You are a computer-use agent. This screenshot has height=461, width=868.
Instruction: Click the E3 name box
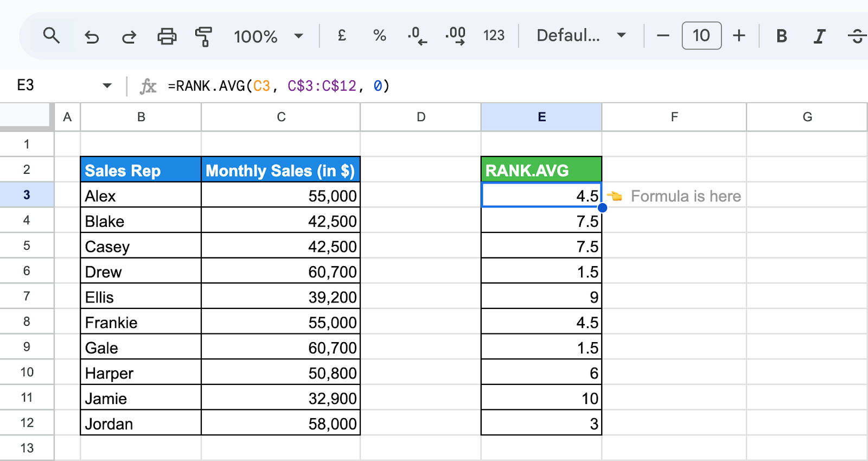pos(25,85)
